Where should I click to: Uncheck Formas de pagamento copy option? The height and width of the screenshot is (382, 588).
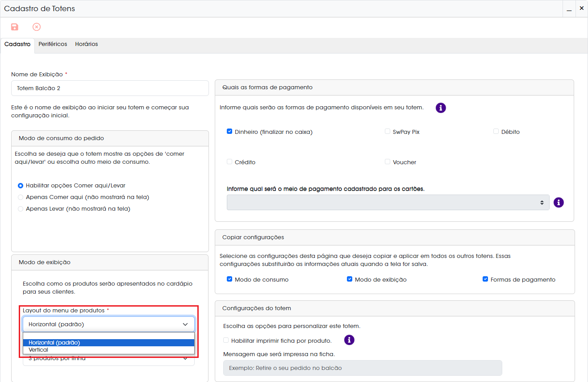click(x=485, y=279)
